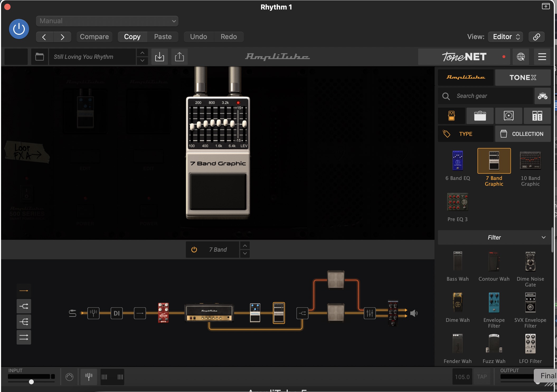Adjust the LEV level slider on pedal
The height and width of the screenshot is (392, 557).
click(244, 124)
